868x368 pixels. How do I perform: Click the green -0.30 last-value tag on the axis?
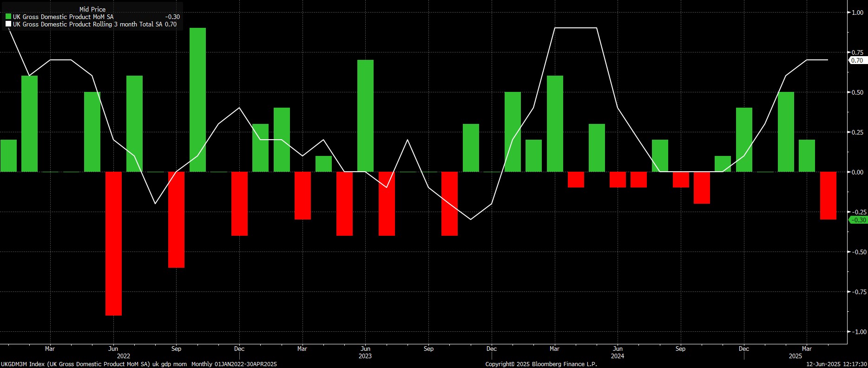pos(858,220)
